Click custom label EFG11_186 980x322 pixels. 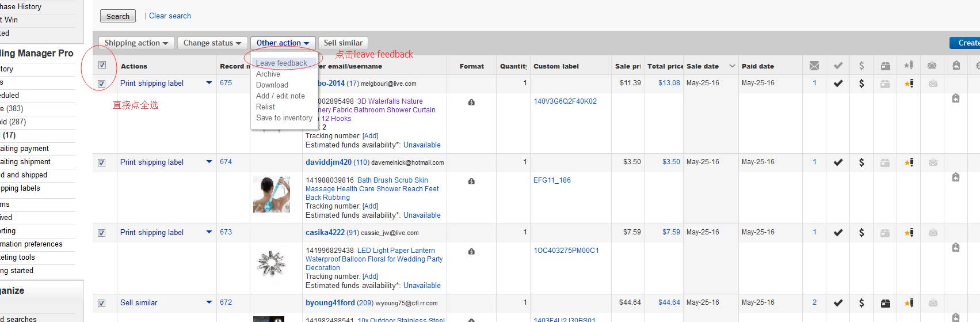point(552,180)
